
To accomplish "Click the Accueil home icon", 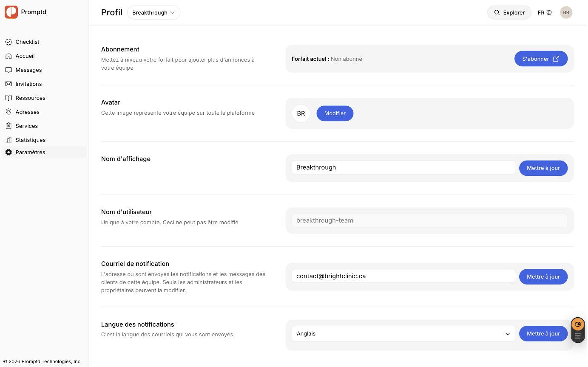I will click(x=9, y=56).
